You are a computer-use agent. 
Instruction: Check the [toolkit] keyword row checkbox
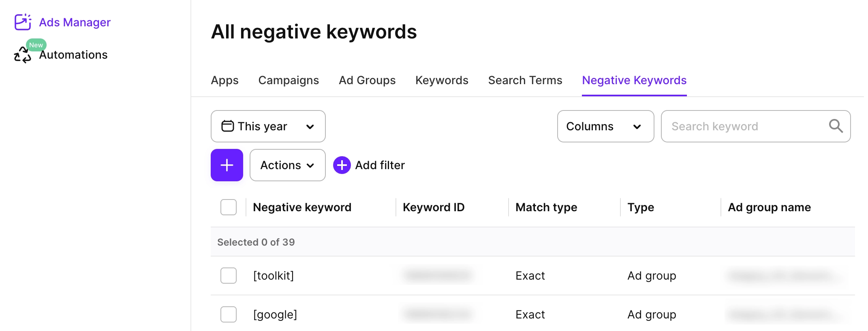(x=229, y=276)
